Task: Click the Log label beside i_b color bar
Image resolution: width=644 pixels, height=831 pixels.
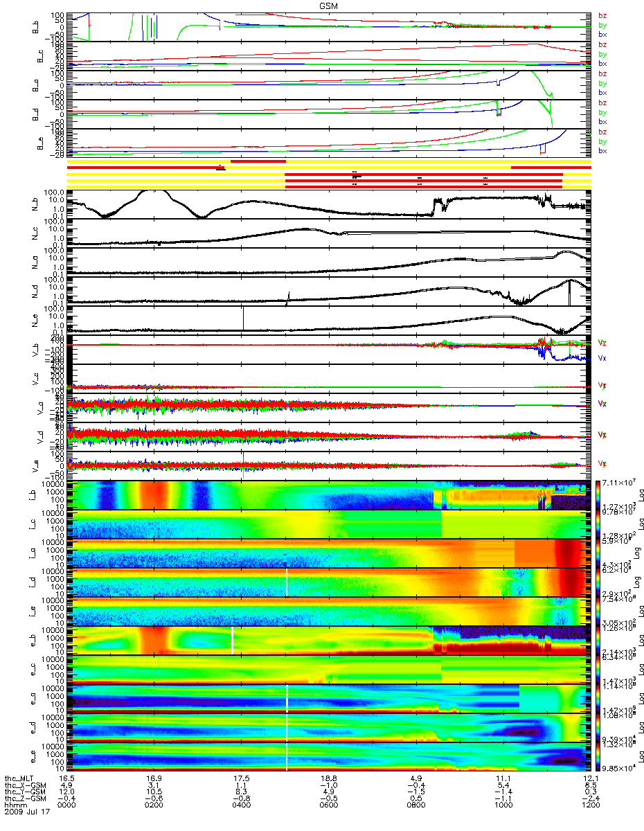Action: (x=641, y=496)
